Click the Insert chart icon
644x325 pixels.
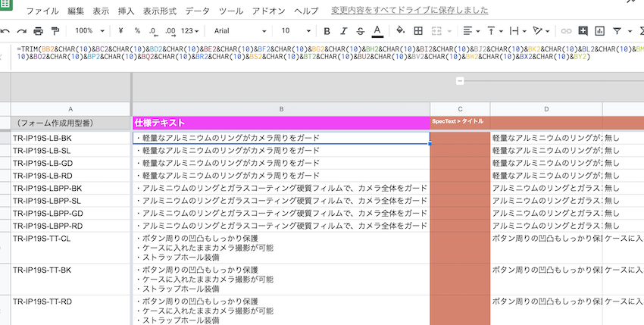pyautogui.click(x=600, y=31)
